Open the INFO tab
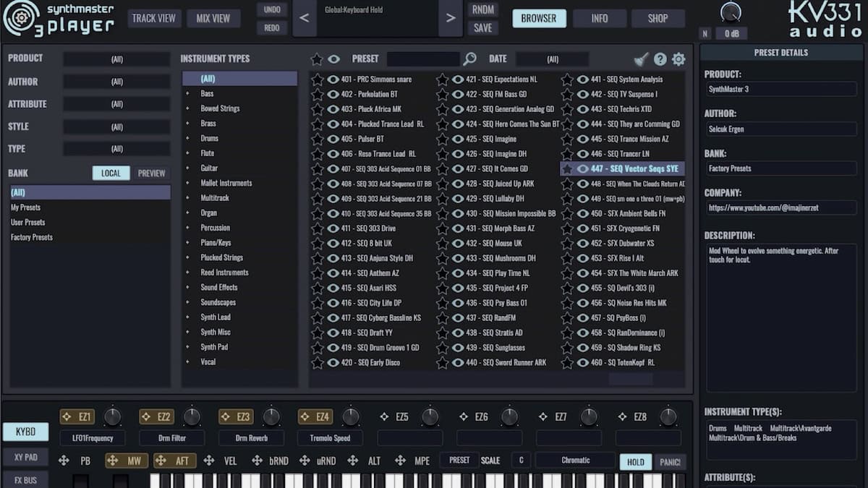This screenshot has height=488, width=868. pos(600,19)
